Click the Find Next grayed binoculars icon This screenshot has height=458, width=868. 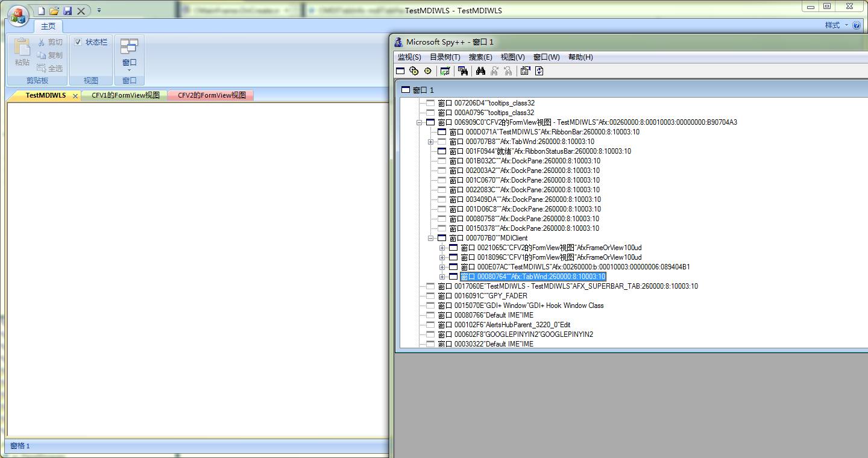[x=494, y=71]
